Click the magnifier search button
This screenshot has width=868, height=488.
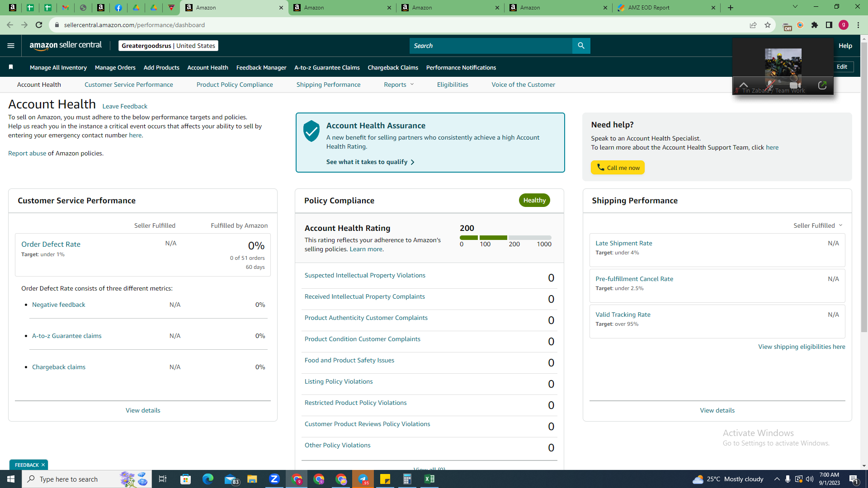[x=581, y=46]
